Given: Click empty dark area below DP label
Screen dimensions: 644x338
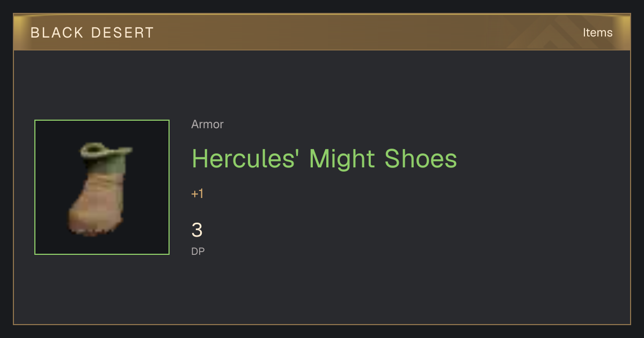Looking at the screenshot, I should (322, 290).
